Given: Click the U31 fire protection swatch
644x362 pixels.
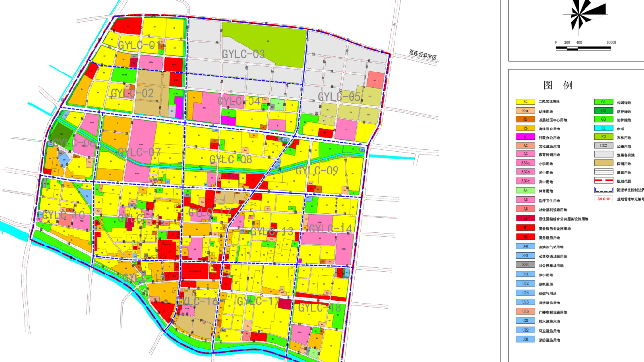Looking at the screenshot, I should pyautogui.click(x=525, y=340).
